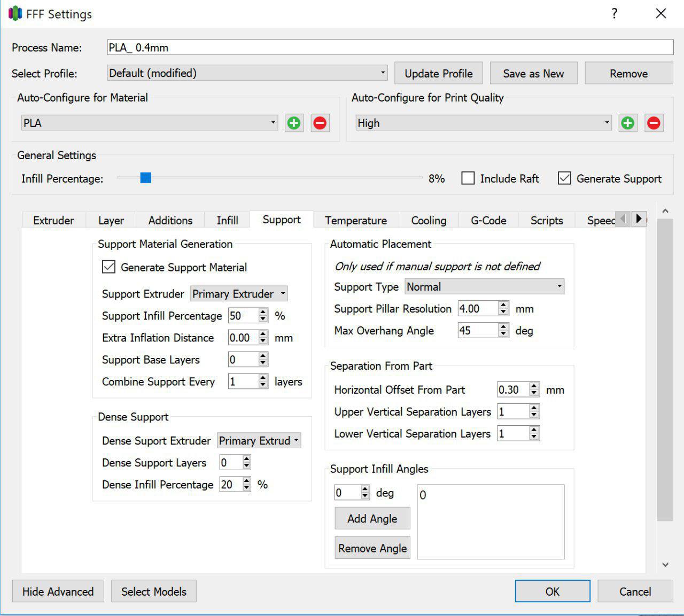Enable the Include Raft checkbox
Image resolution: width=684 pixels, height=616 pixels.
[x=468, y=178]
